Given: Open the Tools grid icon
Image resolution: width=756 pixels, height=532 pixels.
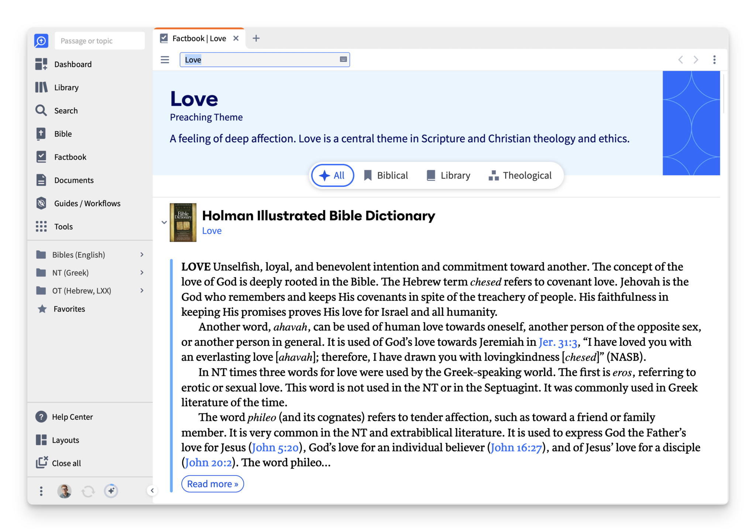Looking at the screenshot, I should tap(63, 226).
